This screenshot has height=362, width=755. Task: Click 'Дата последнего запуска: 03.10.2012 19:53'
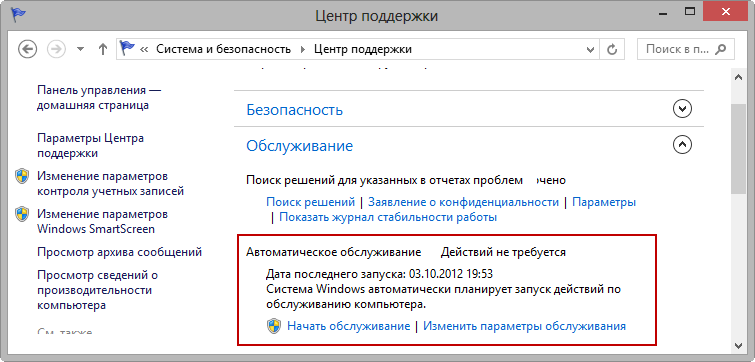(379, 274)
